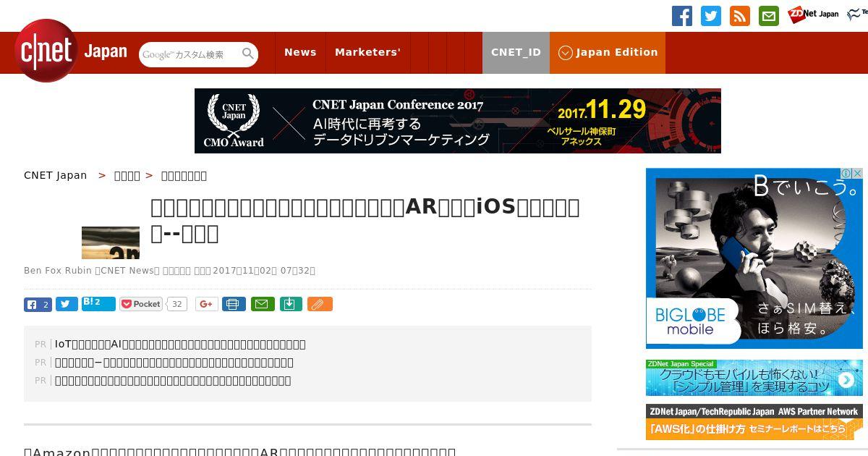Open the orange RSS feed icon
Screen dimensions: 868x456
(740, 16)
